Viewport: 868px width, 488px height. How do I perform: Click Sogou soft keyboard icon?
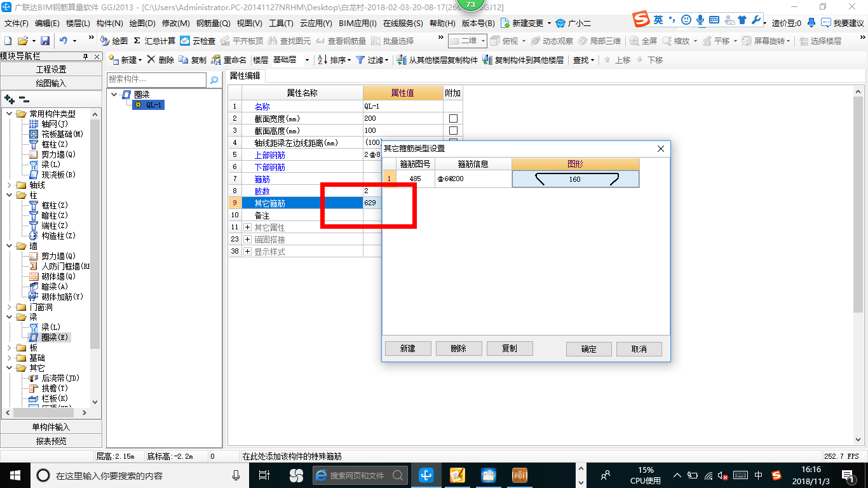point(714,20)
